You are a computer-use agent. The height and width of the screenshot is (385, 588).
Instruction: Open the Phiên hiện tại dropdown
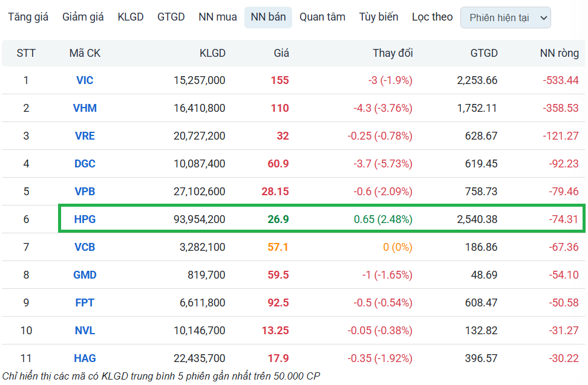click(x=505, y=18)
